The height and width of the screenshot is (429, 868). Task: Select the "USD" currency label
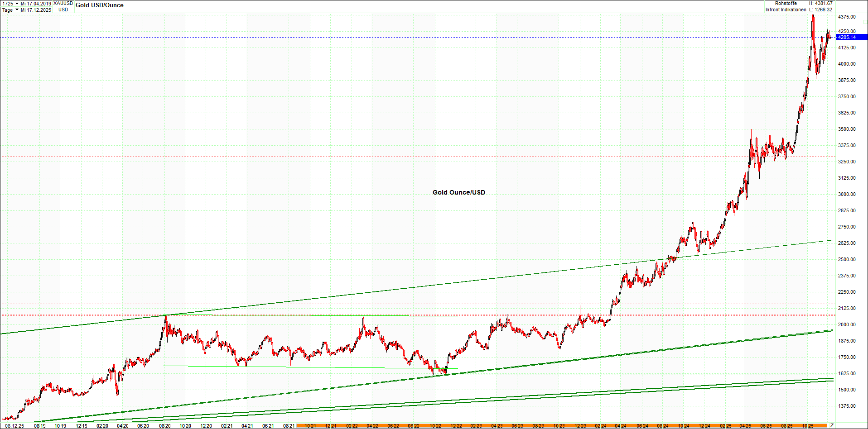[x=63, y=9]
